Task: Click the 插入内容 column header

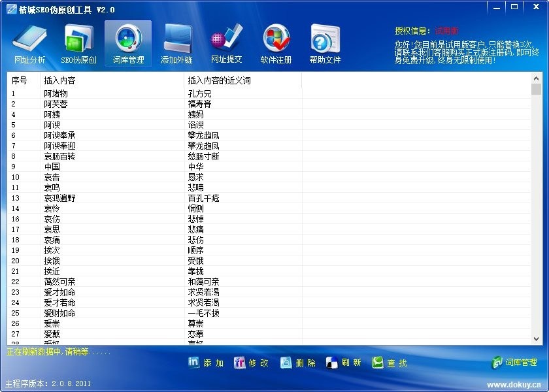Action: (x=59, y=80)
